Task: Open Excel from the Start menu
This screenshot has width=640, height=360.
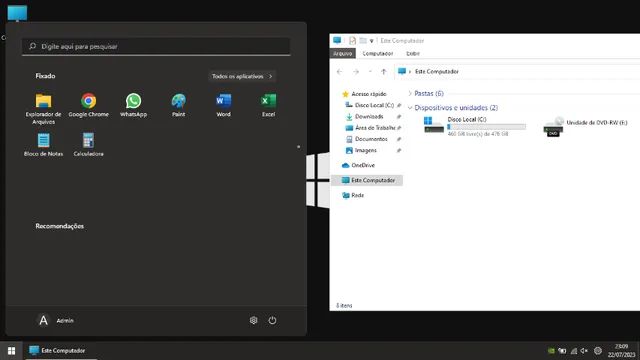Action: 268,105
